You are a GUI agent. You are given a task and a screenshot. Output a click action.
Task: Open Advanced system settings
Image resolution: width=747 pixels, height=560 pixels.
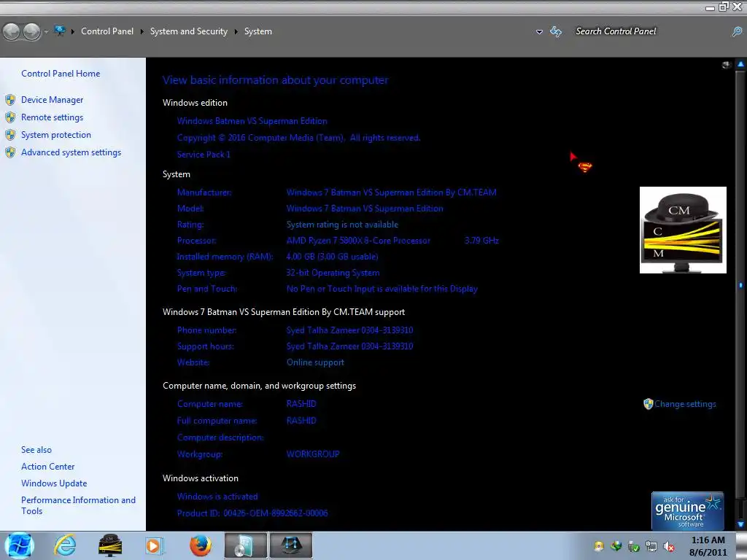71,152
